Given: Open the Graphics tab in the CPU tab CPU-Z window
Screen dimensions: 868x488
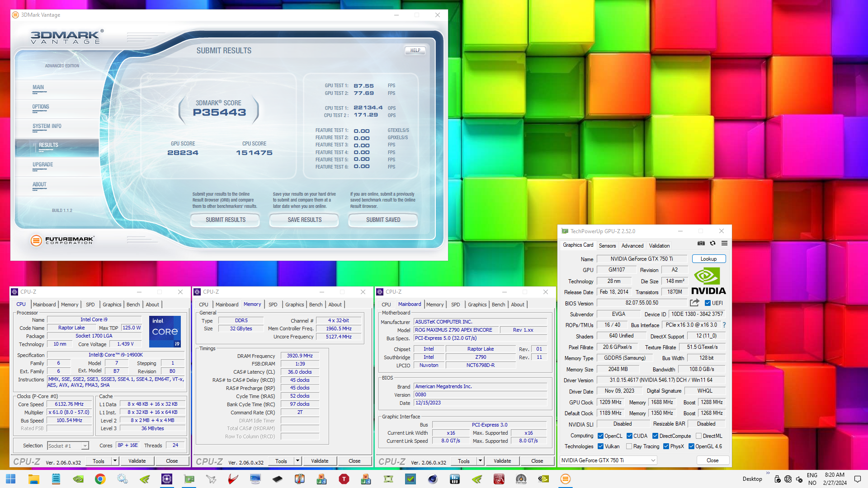Looking at the screenshot, I should [112, 305].
